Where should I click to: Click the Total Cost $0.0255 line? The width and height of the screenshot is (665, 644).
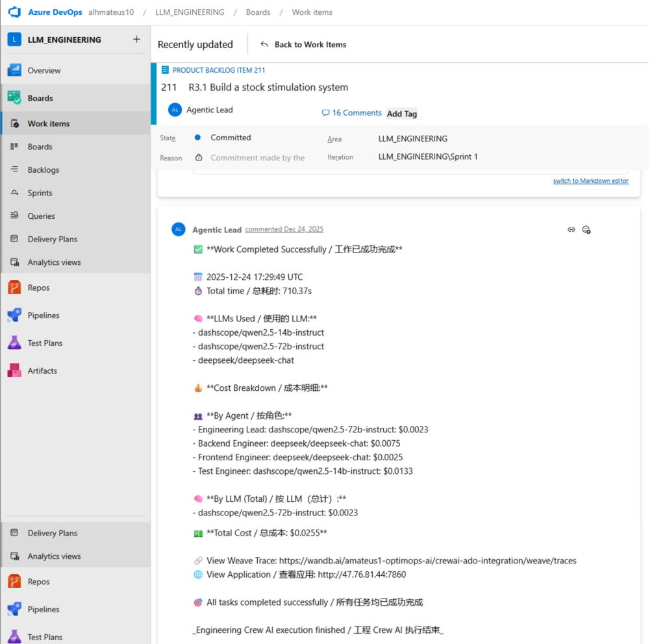pos(260,533)
